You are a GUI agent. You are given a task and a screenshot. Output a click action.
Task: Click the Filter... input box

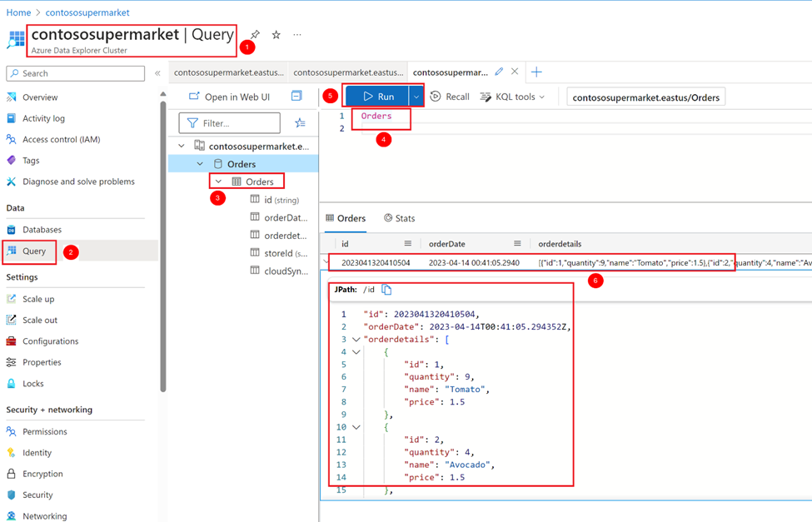(229, 123)
